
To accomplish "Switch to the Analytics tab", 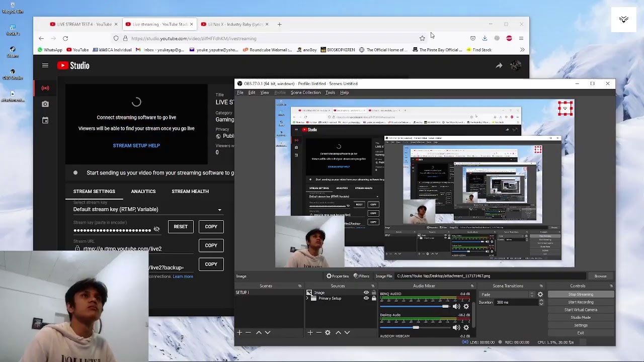I will tap(143, 192).
